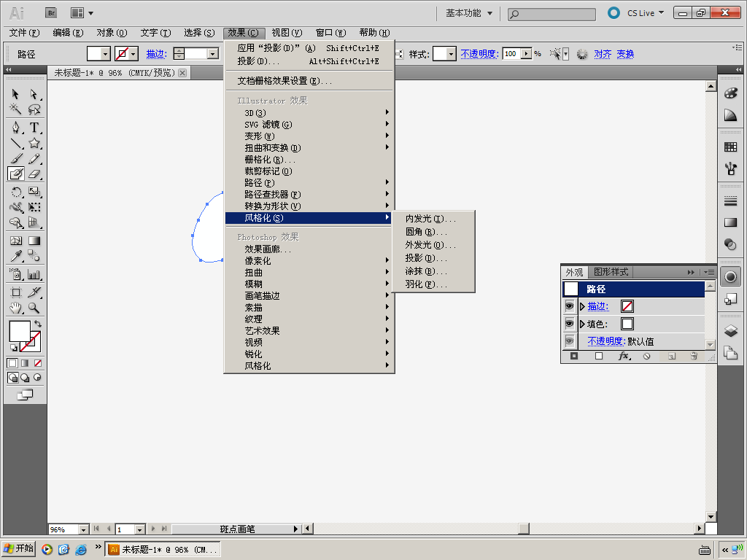747x560 pixels.
Task: Select the Selection (black arrow) tool
Action: (x=15, y=94)
